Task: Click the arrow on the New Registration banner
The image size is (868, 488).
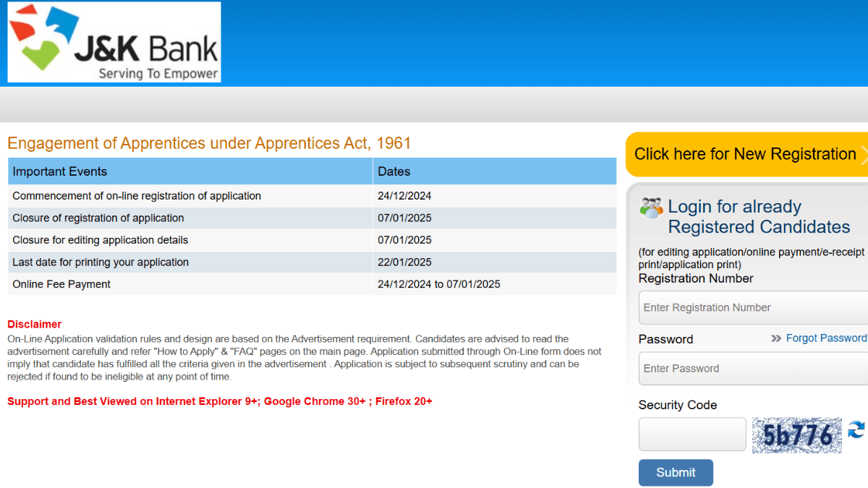Action: 864,154
